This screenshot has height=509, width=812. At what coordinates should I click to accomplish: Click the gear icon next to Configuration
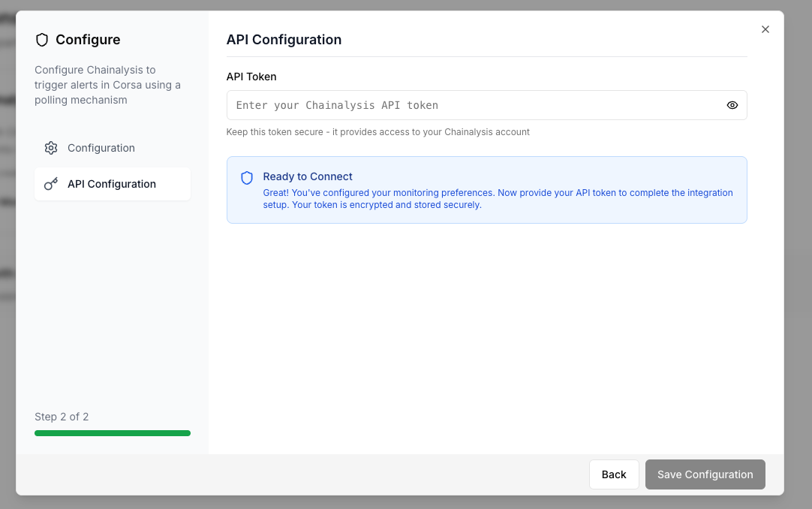point(51,148)
